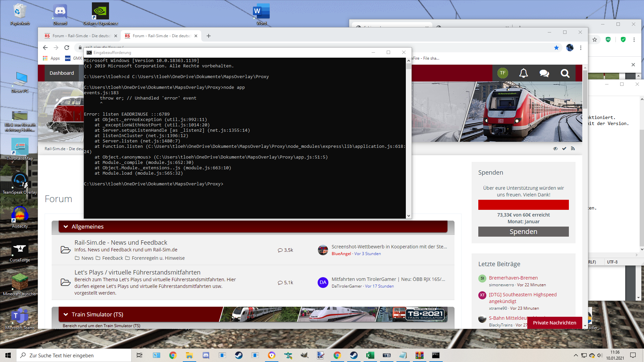The width and height of the screenshot is (644, 362).
Task: Click the red donation progress bar
Action: pos(523,205)
